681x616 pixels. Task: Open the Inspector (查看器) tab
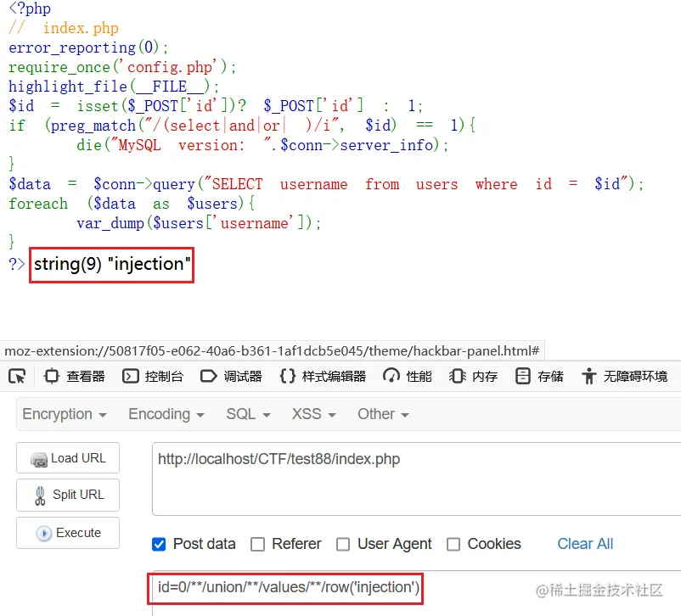(x=75, y=376)
